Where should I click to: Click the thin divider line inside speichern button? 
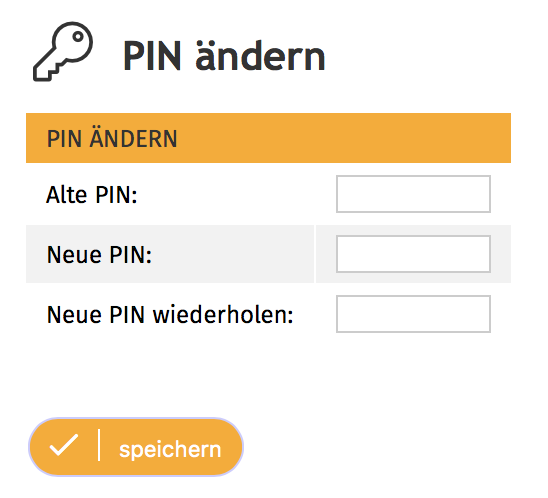[99, 445]
